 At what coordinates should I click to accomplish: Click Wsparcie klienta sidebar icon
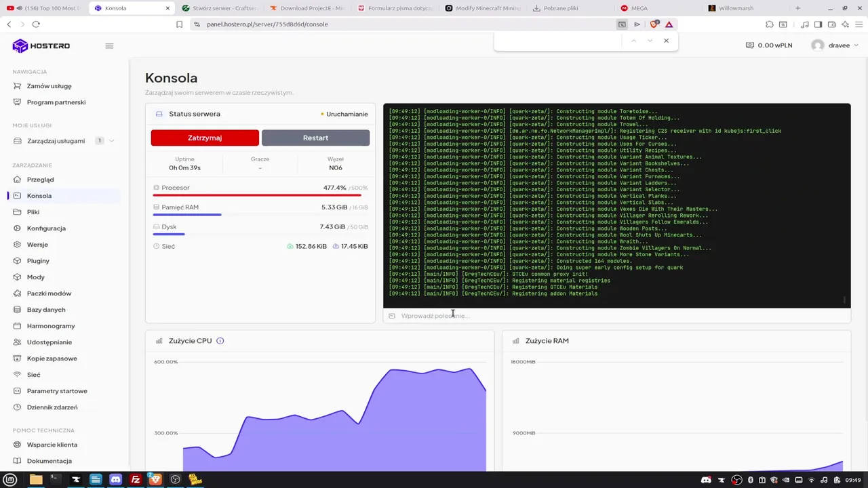tap(18, 445)
